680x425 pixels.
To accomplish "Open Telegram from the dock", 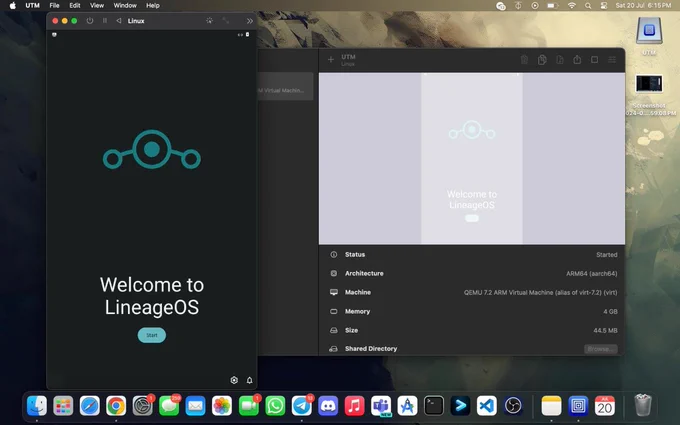I will [x=301, y=406].
